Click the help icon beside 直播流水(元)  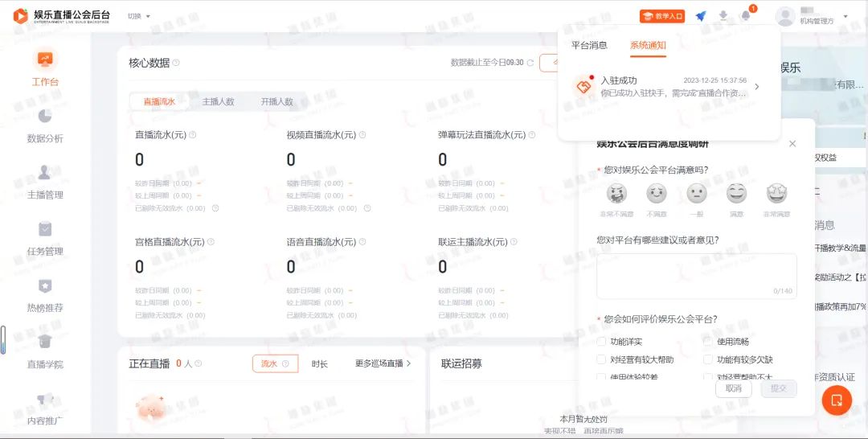193,134
